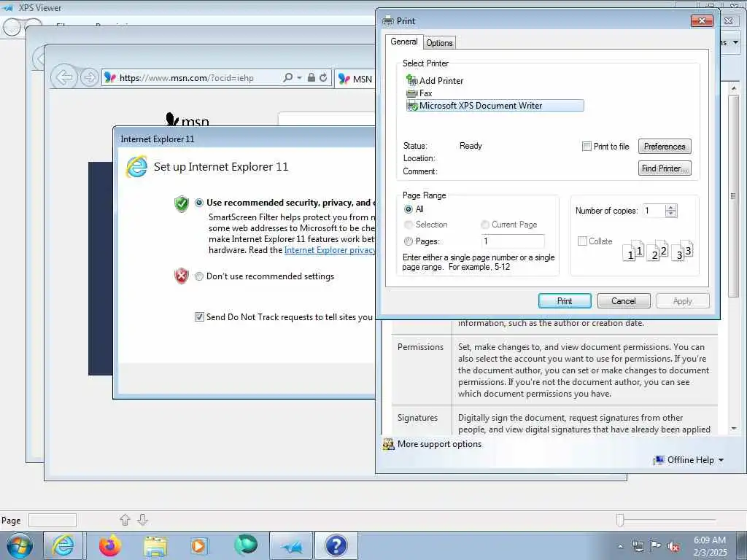
Task: Click the msn logo on the page
Action: click(x=187, y=120)
